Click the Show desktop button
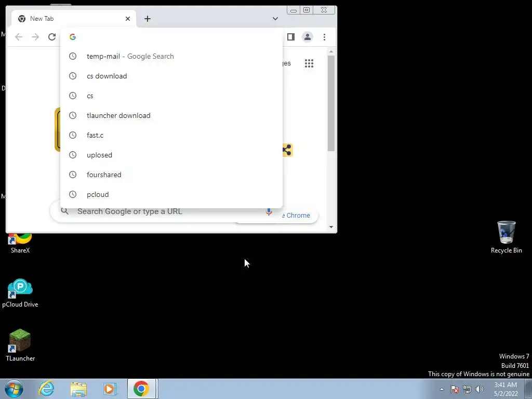Viewport: 532px width, 399px height. point(528,389)
